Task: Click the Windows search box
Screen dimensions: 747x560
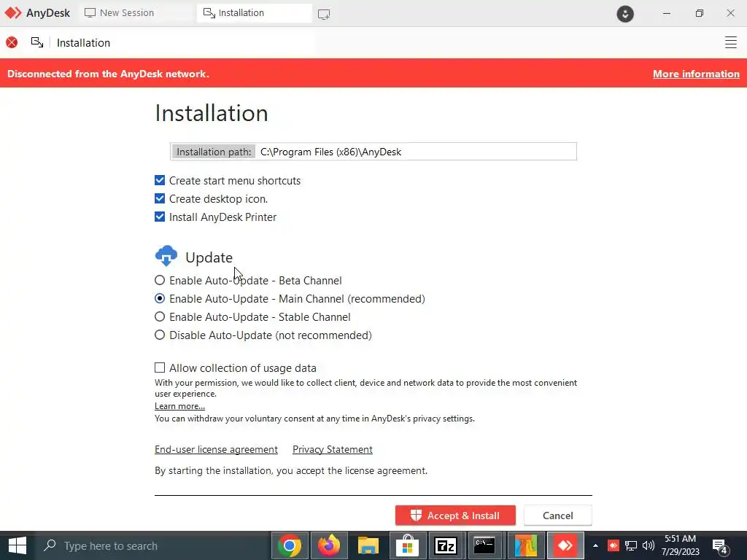Action: coord(152,545)
